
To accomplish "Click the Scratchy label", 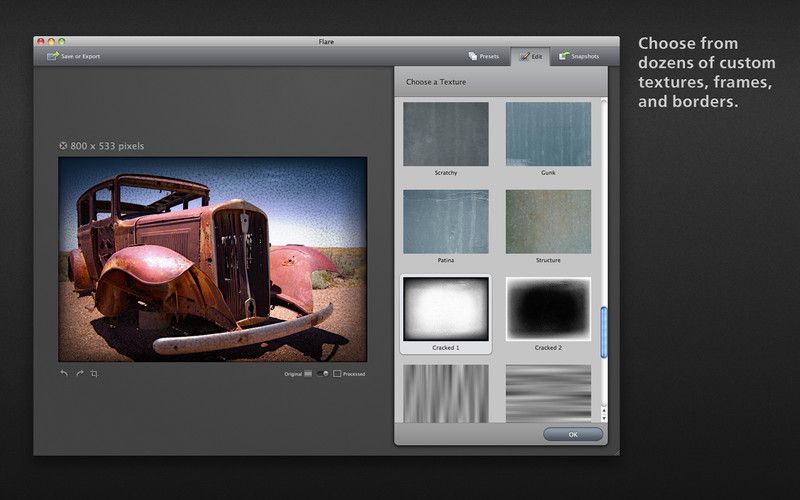I will point(445,172).
